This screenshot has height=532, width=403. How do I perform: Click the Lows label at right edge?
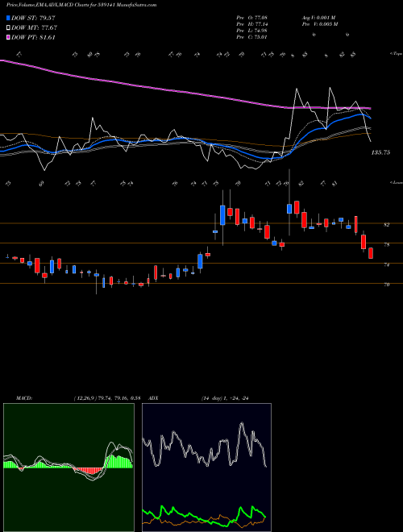(x=397, y=182)
